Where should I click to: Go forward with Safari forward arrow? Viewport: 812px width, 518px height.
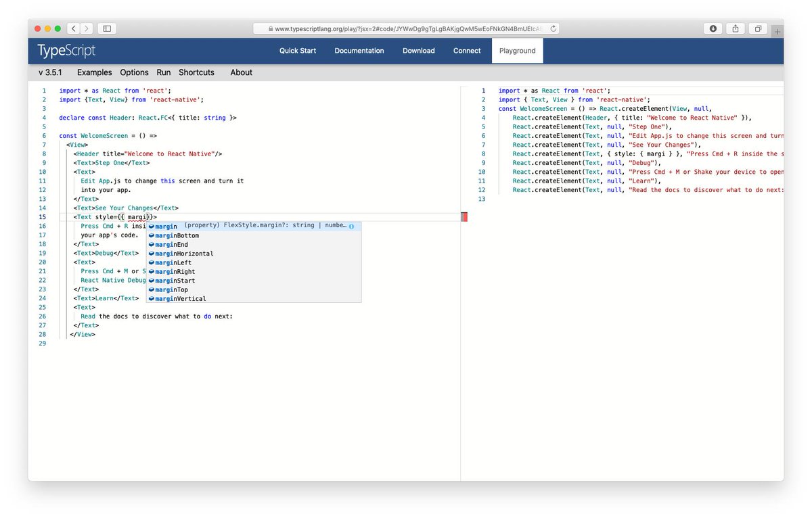tap(87, 28)
